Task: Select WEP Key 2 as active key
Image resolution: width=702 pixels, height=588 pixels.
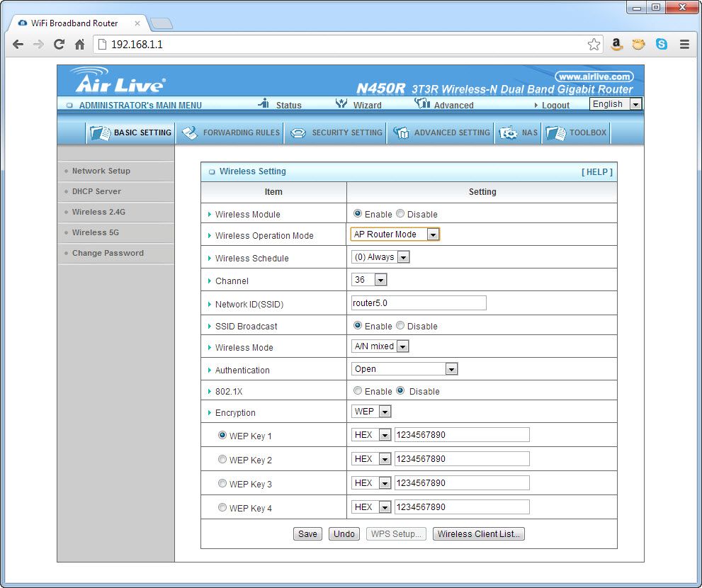Action: 222,459
